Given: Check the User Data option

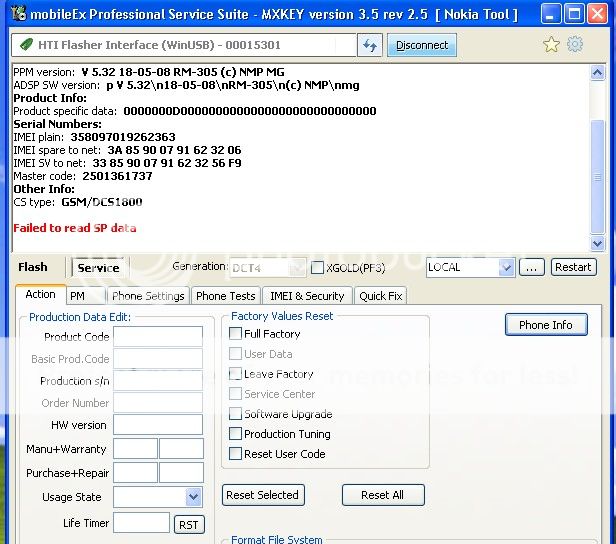Looking at the screenshot, I should coord(235,354).
